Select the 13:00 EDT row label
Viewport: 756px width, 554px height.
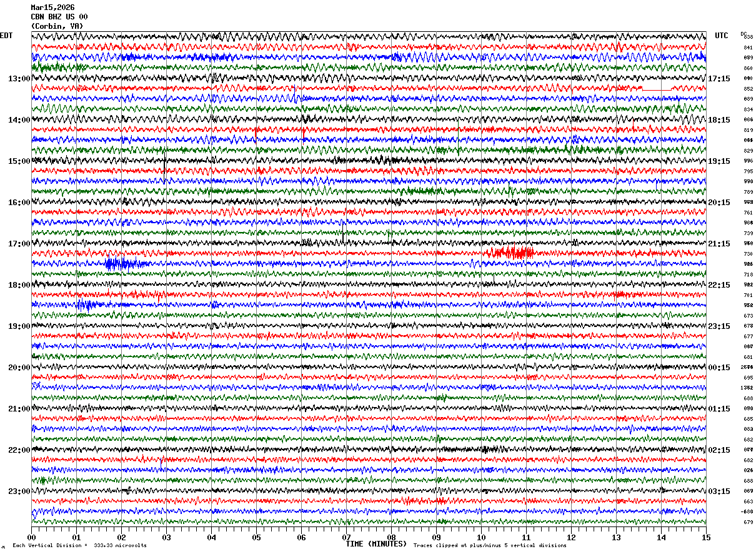pos(19,79)
